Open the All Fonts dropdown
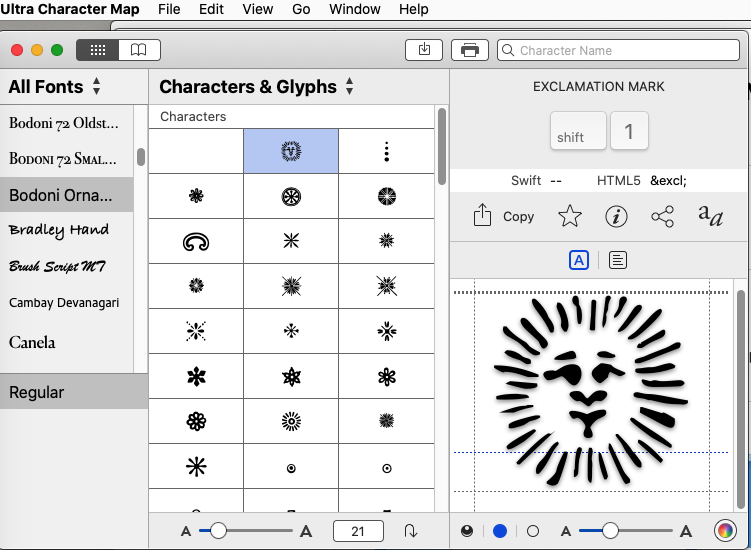751x550 pixels. click(55, 87)
